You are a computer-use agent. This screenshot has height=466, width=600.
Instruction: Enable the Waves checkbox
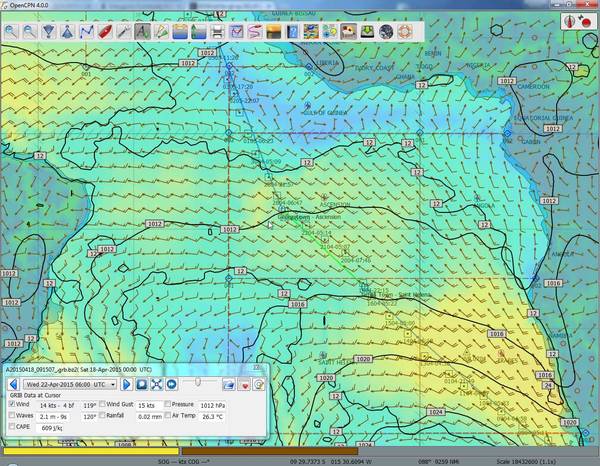[x=12, y=415]
